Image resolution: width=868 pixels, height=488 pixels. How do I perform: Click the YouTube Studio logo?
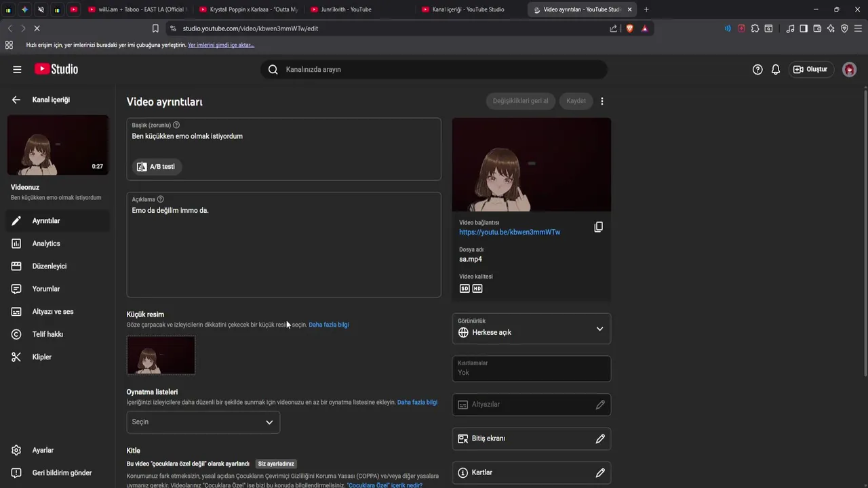point(56,69)
